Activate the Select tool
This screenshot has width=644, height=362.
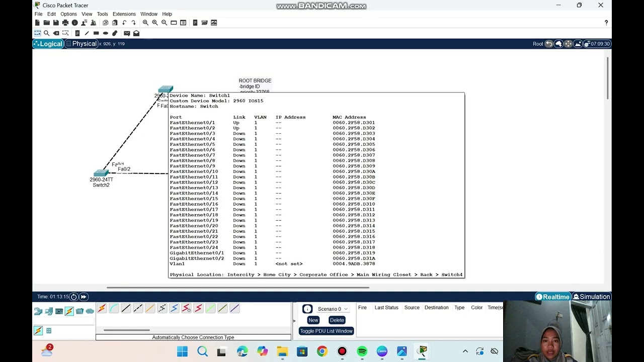click(37, 33)
